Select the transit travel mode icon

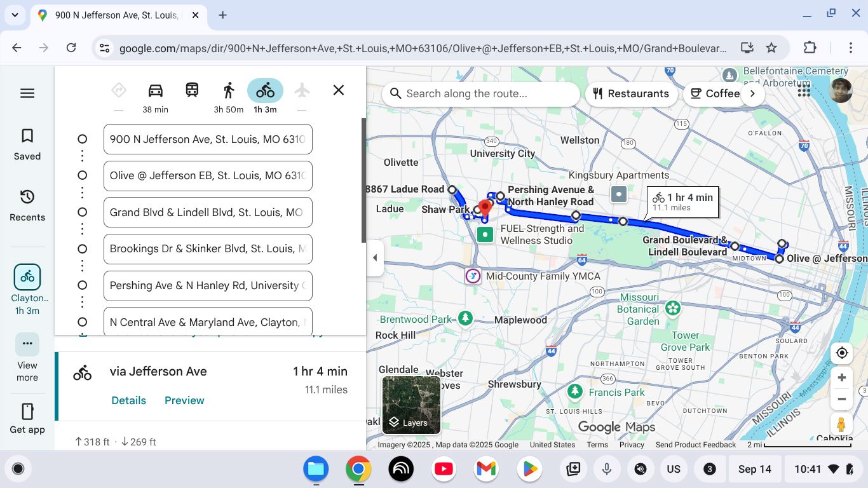click(192, 91)
